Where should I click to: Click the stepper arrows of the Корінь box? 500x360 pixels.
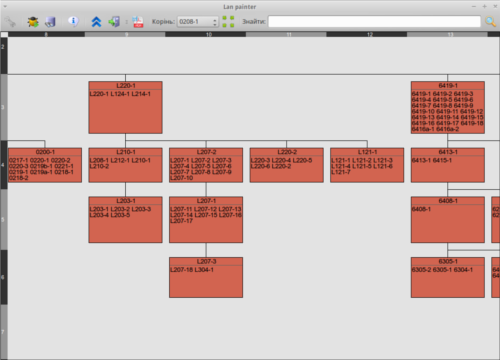(215, 22)
